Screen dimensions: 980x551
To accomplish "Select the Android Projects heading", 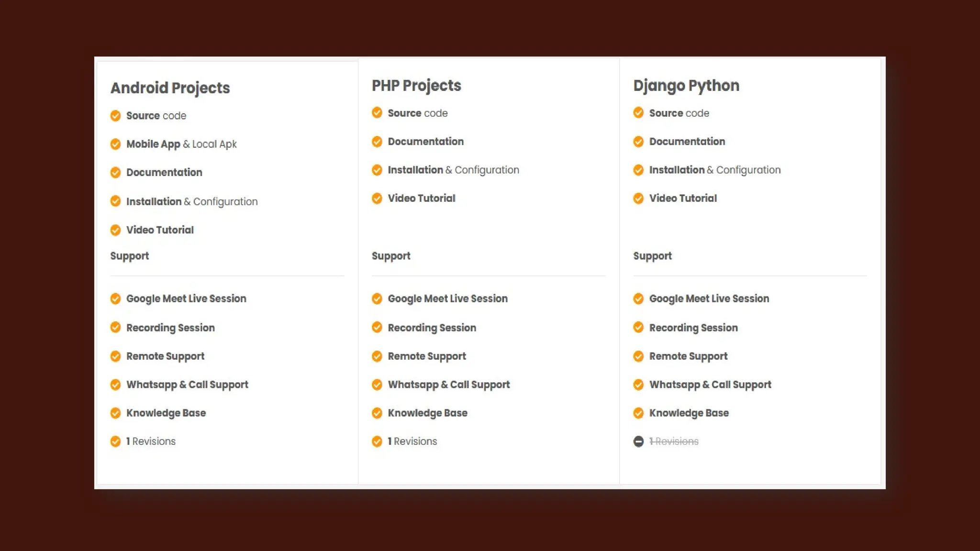I will pos(170,88).
